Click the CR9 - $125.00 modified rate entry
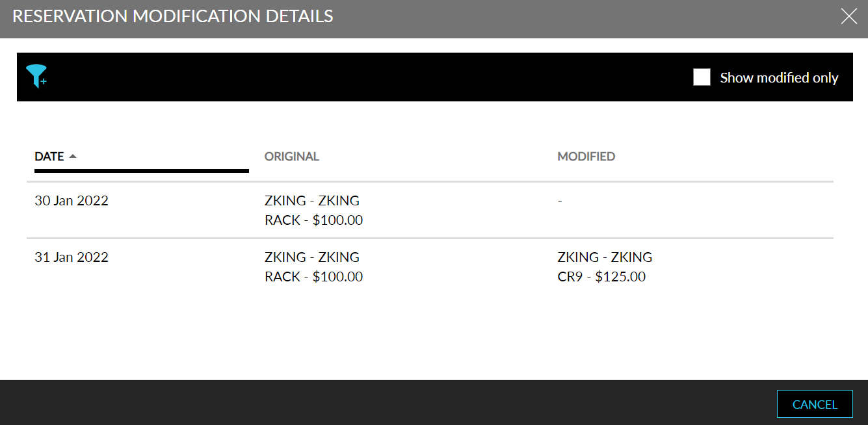Screen dimensions: 868x425 601,276
